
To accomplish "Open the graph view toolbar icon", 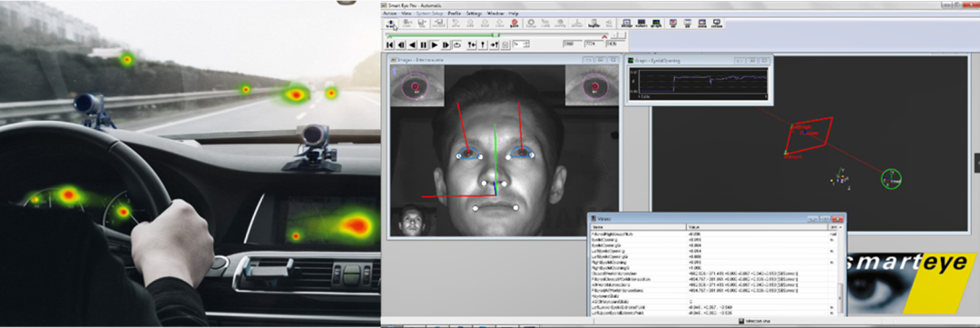I will pyautogui.click(x=656, y=23).
